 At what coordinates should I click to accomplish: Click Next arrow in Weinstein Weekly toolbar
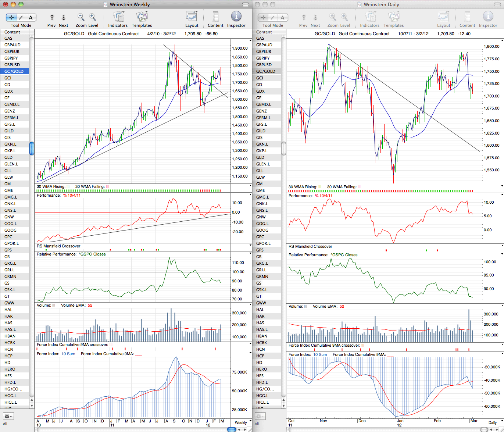(x=64, y=17)
